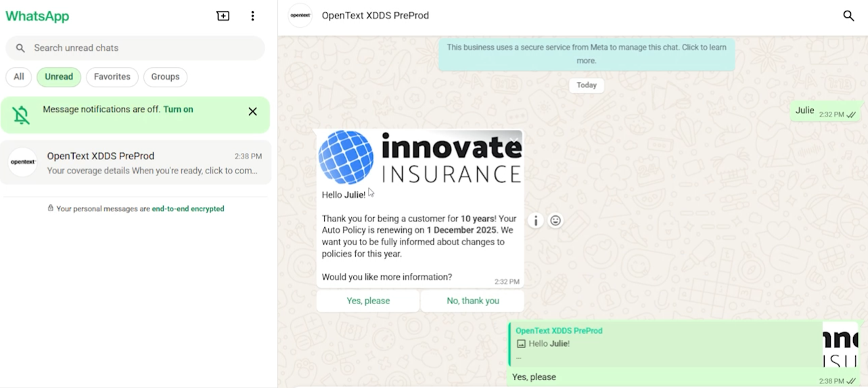Click the magnifier icon in search box
868x388 pixels.
tap(20, 48)
